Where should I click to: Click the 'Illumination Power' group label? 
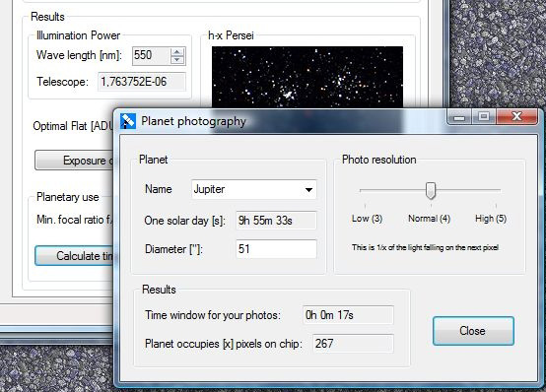(x=78, y=35)
